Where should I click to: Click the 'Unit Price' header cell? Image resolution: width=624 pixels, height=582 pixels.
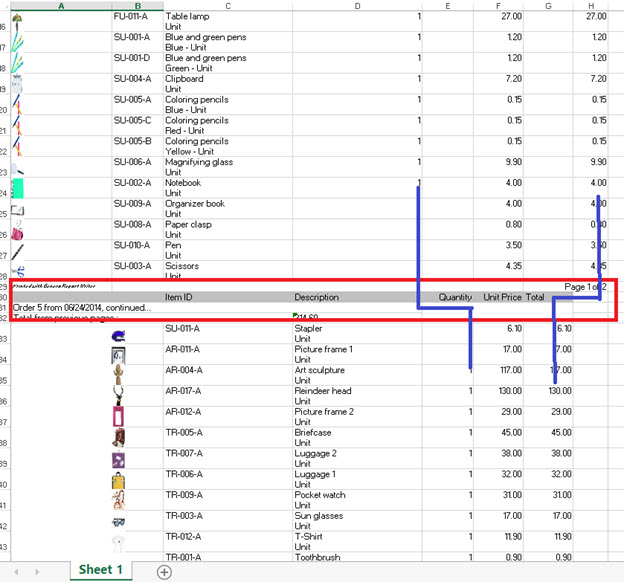(502, 297)
